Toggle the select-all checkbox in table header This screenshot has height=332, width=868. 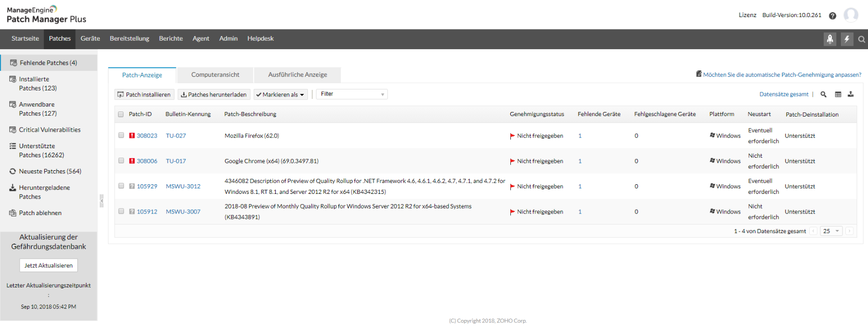click(121, 115)
